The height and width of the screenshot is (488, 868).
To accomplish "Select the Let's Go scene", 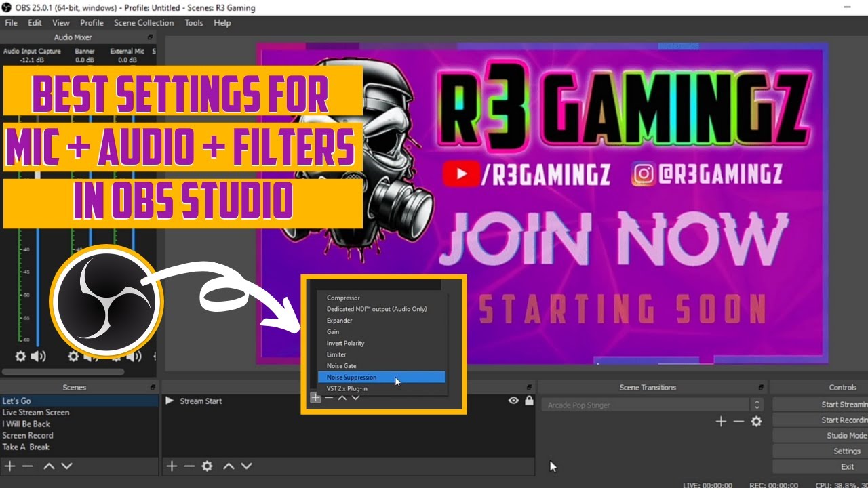I will [79, 401].
